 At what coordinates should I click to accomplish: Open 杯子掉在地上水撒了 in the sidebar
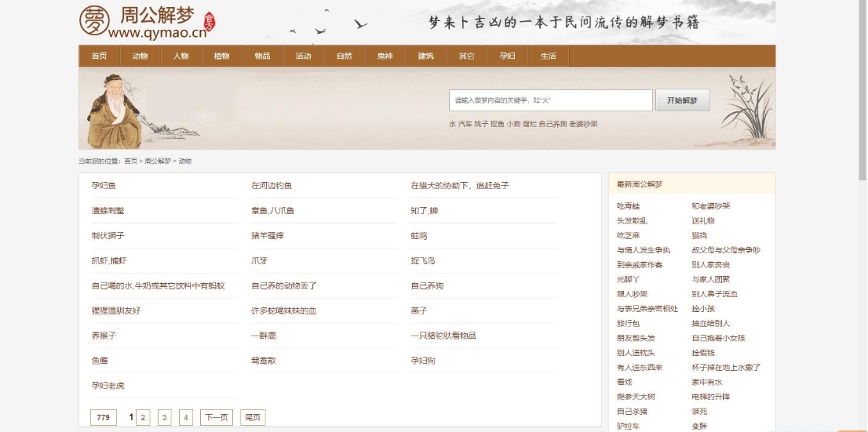[x=726, y=367]
